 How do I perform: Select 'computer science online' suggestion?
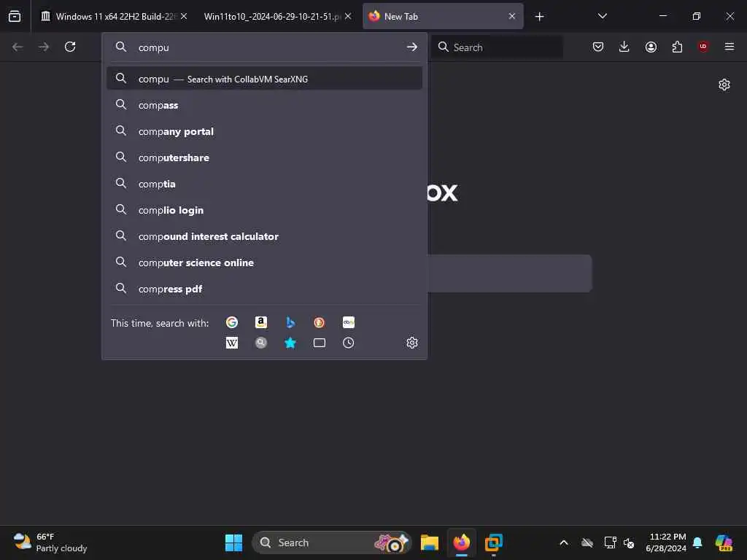tap(264, 262)
